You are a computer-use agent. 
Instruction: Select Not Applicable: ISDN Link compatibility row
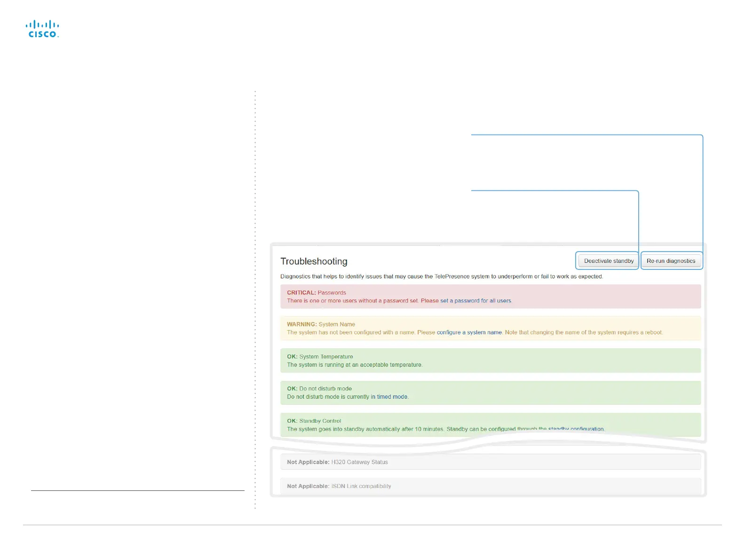pos(491,486)
